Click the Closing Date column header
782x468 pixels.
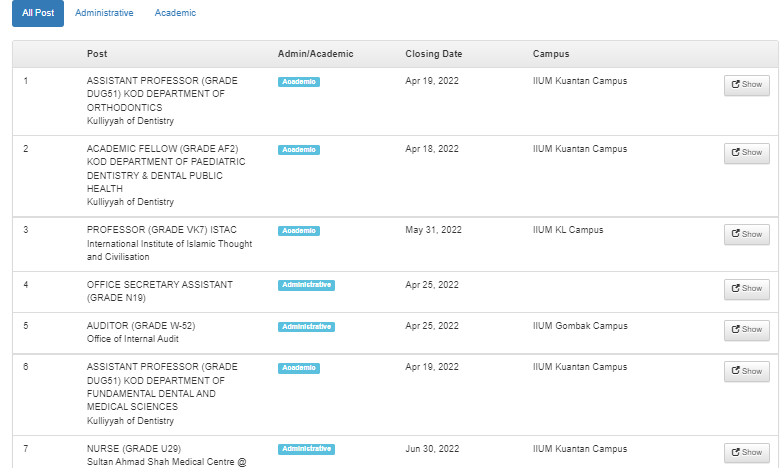[433, 54]
